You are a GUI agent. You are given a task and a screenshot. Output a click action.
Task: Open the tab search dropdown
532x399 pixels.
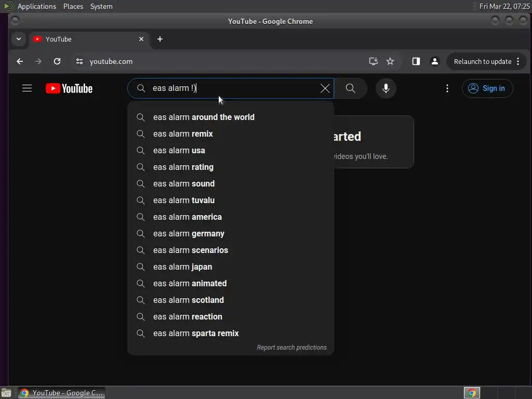[x=19, y=39]
